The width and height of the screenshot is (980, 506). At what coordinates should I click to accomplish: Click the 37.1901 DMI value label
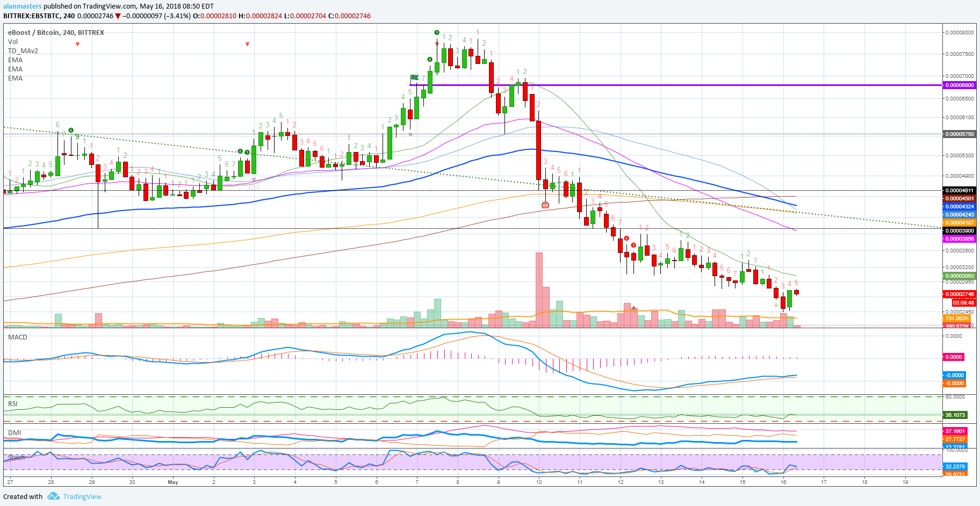[x=955, y=431]
